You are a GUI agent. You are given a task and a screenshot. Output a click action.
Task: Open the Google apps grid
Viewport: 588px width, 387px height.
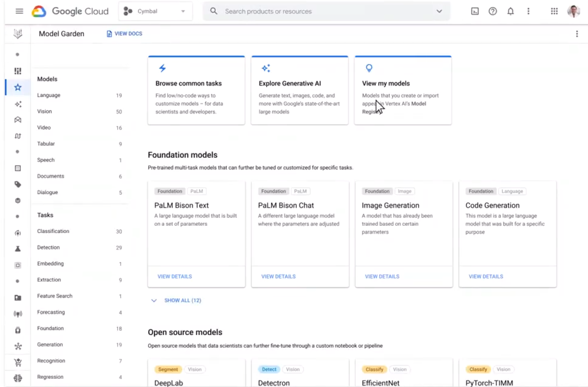click(554, 11)
